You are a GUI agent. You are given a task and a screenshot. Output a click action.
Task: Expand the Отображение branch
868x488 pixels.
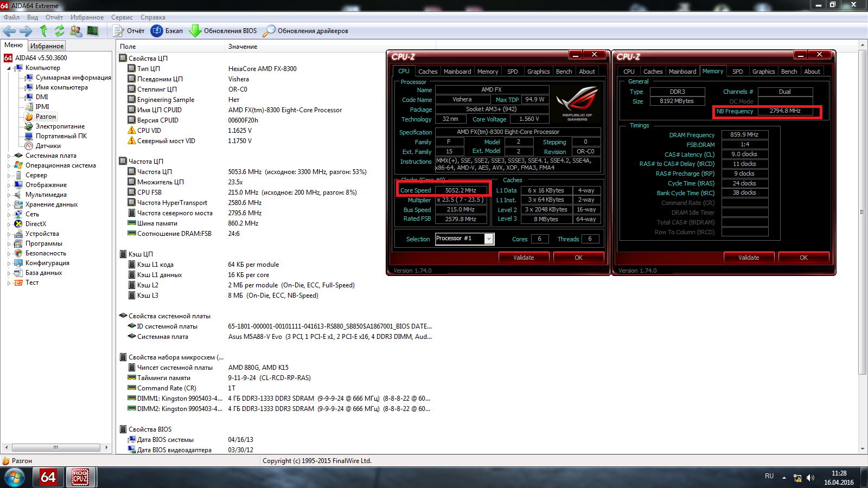(x=9, y=185)
